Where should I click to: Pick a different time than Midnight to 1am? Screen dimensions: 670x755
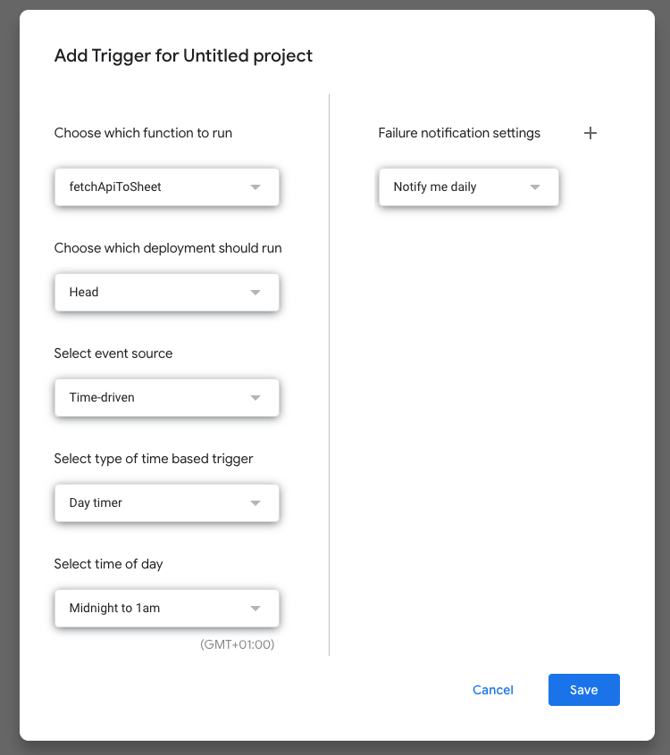(x=166, y=608)
